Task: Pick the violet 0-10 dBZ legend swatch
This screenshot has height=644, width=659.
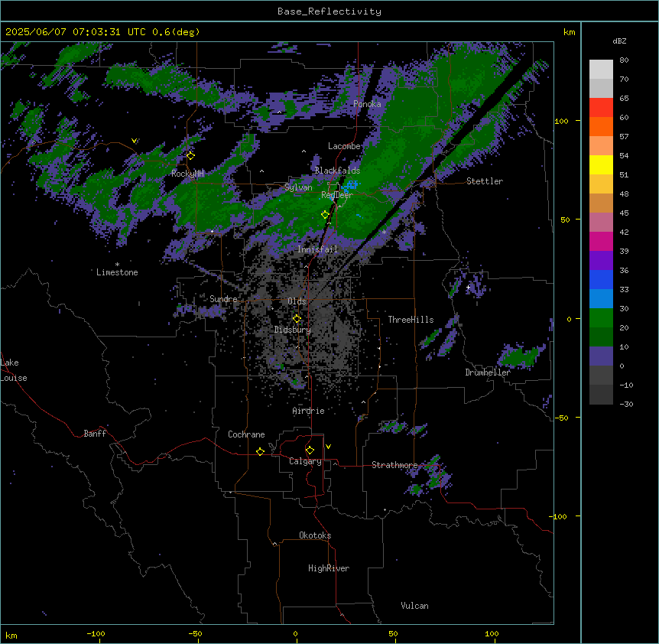Action: tap(601, 356)
